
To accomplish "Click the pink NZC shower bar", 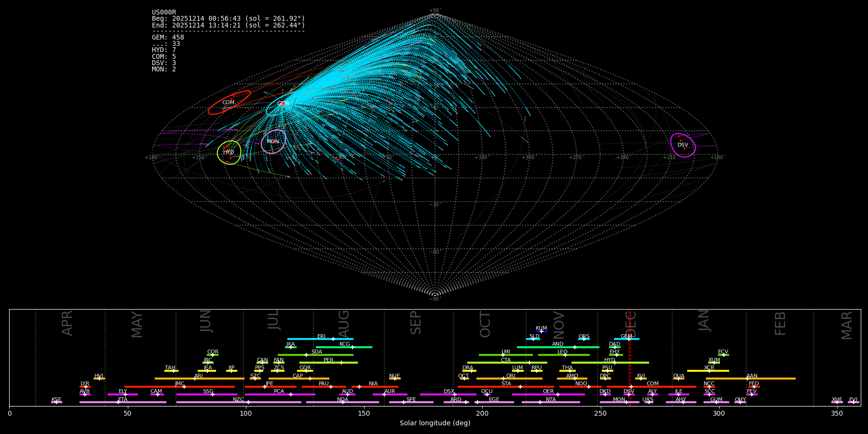I will click(x=239, y=402).
